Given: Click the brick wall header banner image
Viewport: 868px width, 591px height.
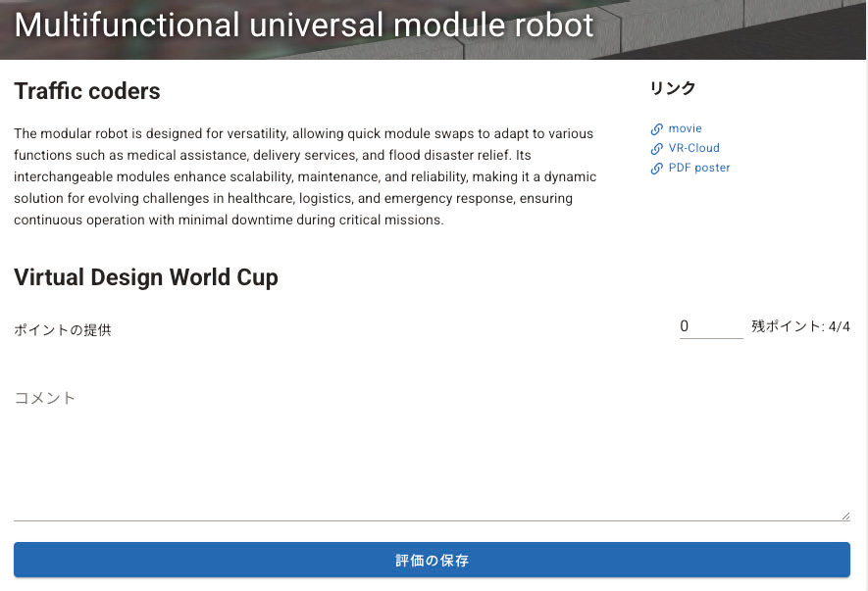Looking at the screenshot, I should tap(745, 27).
